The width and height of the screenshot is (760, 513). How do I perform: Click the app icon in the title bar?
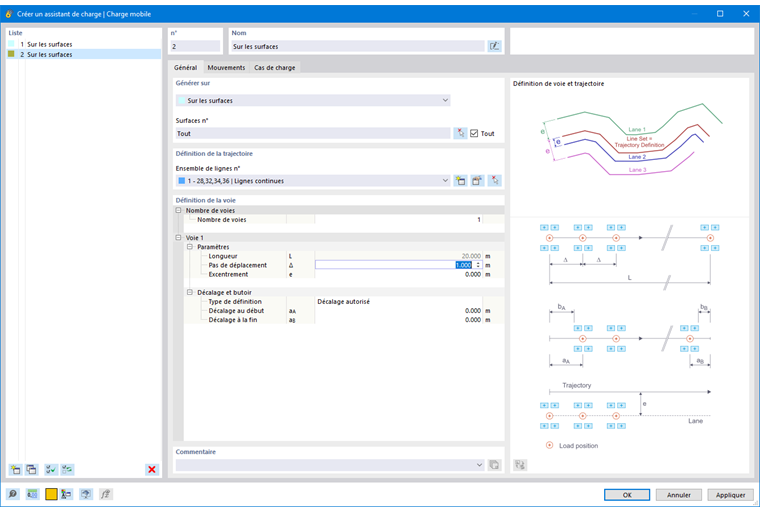click(x=9, y=14)
